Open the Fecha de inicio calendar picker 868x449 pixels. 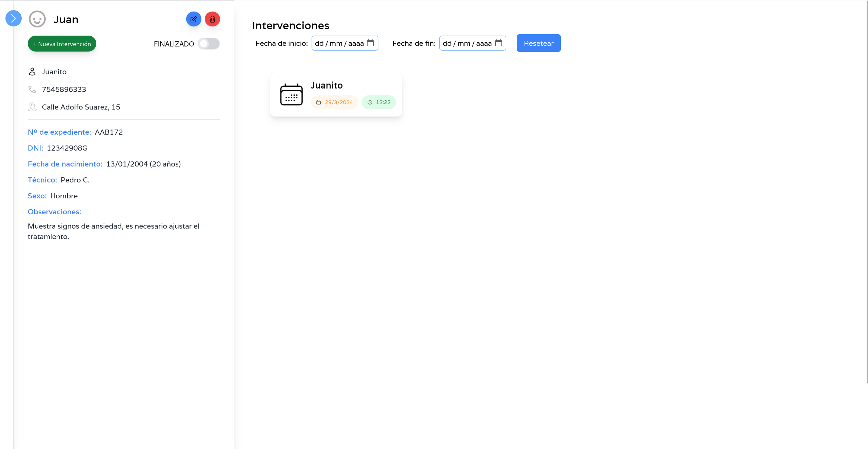[371, 43]
